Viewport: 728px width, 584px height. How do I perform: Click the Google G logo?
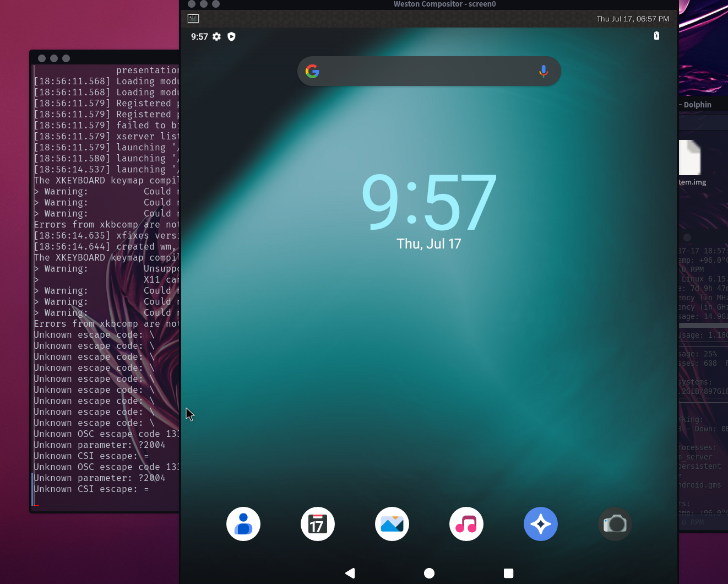[312, 71]
